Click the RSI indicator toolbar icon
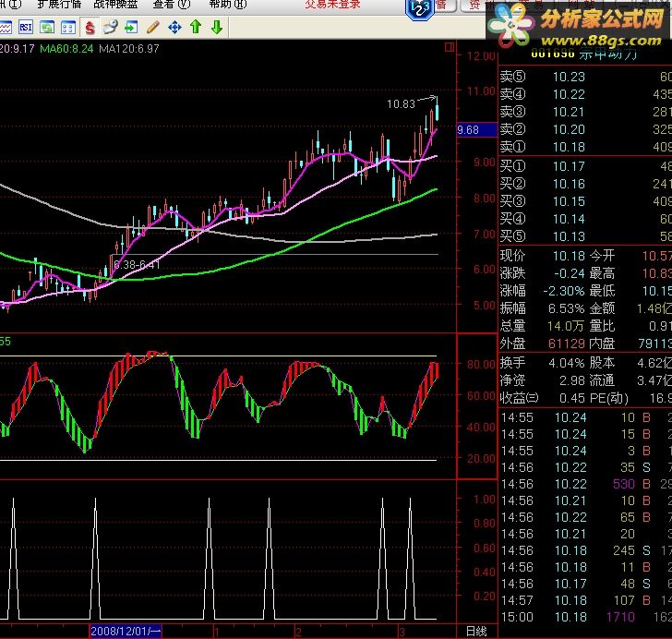Image resolution: width=672 pixels, height=639 pixels. click(26, 28)
